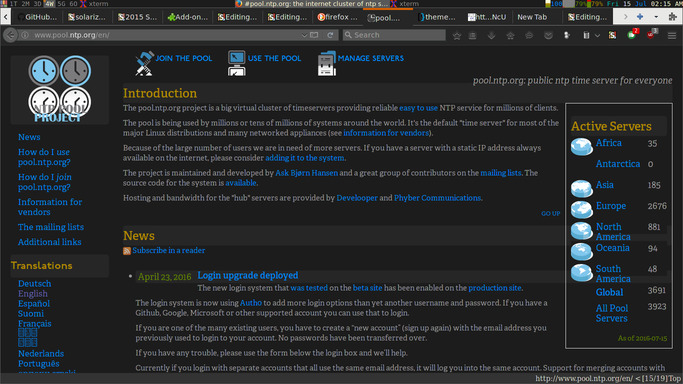Click the puzzle-piece add-ons icon in tab bar

pos(673,17)
